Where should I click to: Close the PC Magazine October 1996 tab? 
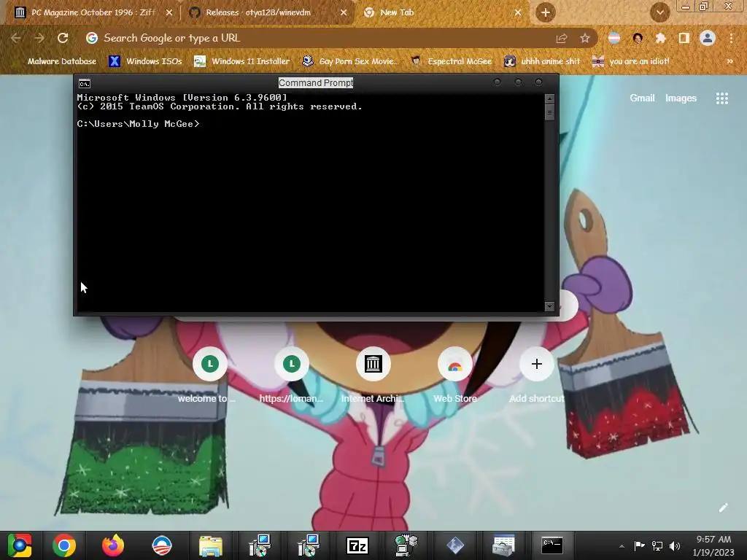pyautogui.click(x=169, y=13)
